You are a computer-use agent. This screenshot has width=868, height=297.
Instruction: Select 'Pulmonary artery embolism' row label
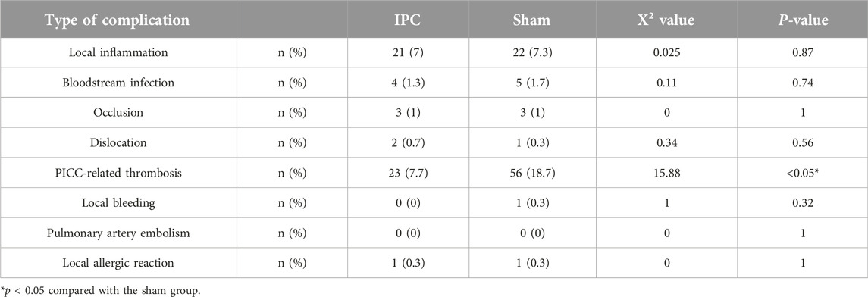pos(118,233)
